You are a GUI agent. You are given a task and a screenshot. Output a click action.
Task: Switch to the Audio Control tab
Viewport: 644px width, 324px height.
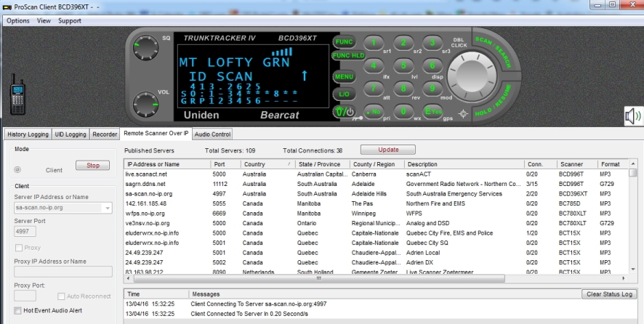pos(213,134)
